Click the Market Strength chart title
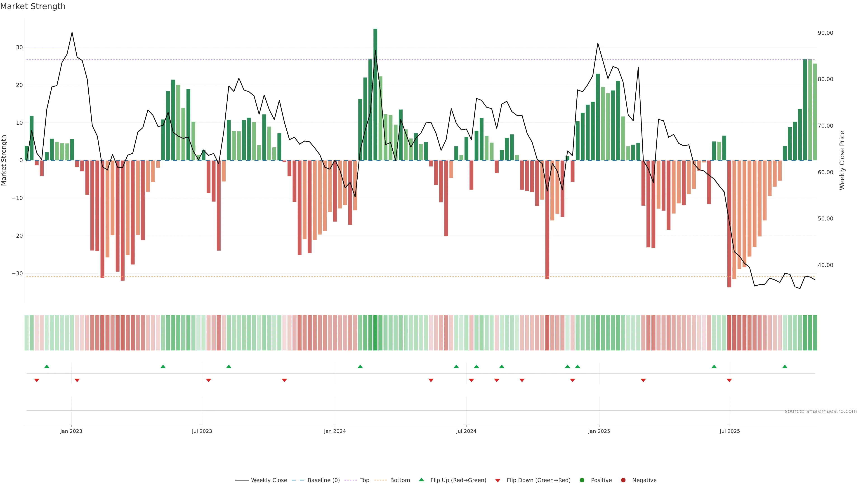The image size is (868, 488). (33, 6)
